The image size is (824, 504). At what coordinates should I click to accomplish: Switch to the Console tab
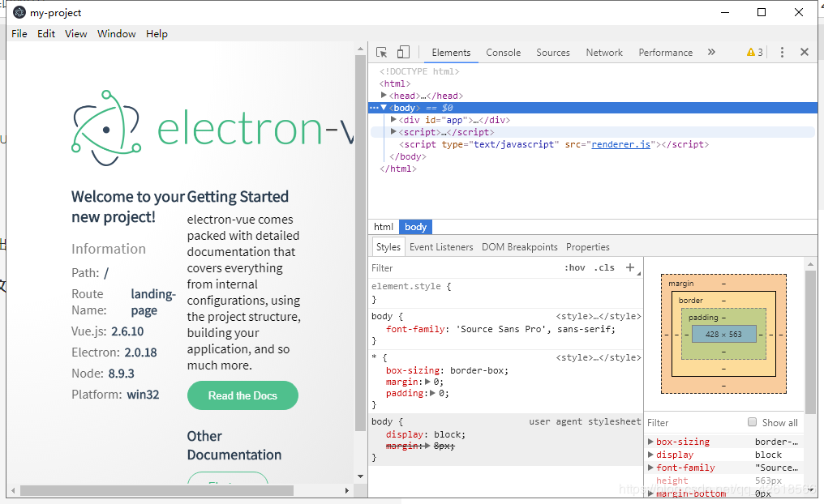pyautogui.click(x=503, y=53)
